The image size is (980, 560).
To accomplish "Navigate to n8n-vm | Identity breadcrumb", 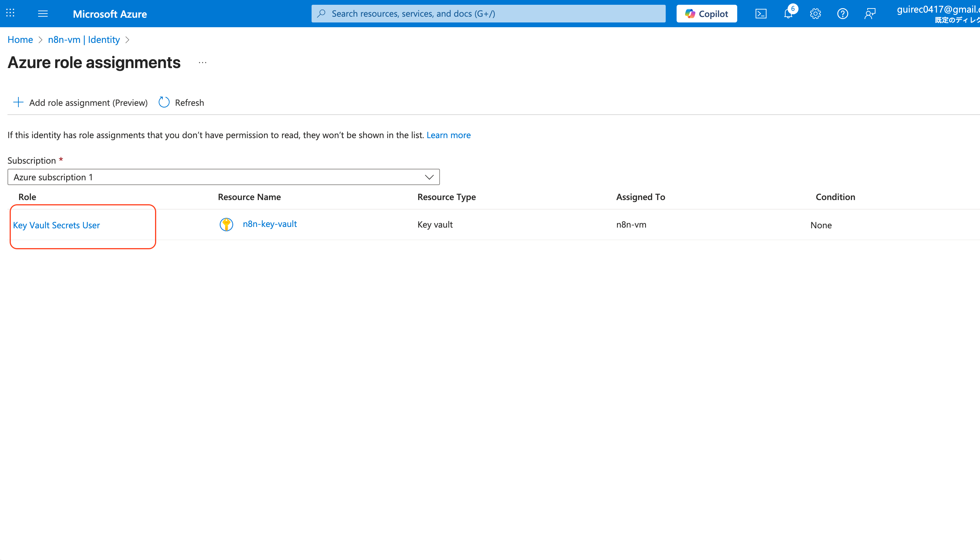I will (x=83, y=39).
